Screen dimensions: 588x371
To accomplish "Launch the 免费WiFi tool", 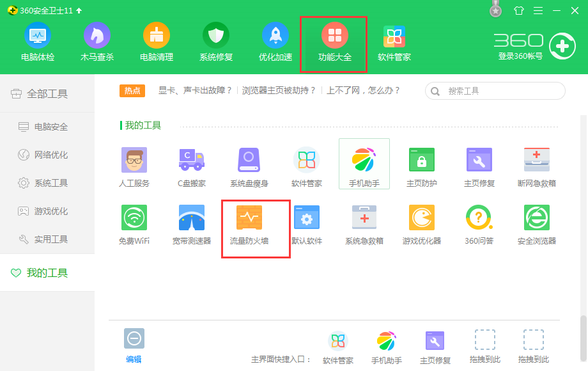I will [134, 225].
